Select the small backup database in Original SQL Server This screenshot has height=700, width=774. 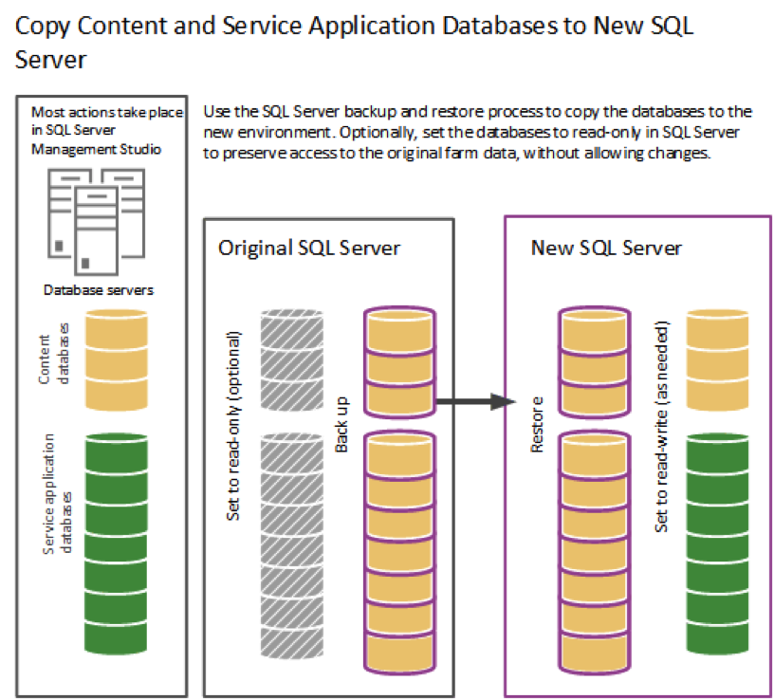pyautogui.click(x=399, y=363)
